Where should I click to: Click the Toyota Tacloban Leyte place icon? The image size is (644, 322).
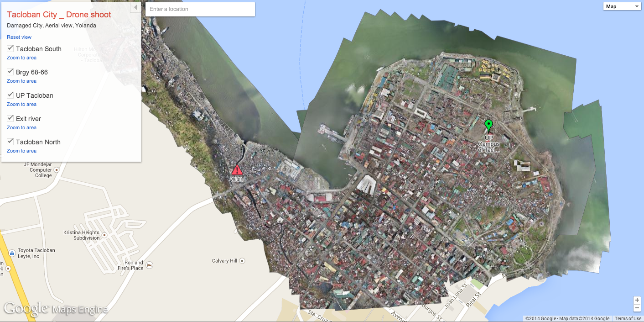point(12,251)
